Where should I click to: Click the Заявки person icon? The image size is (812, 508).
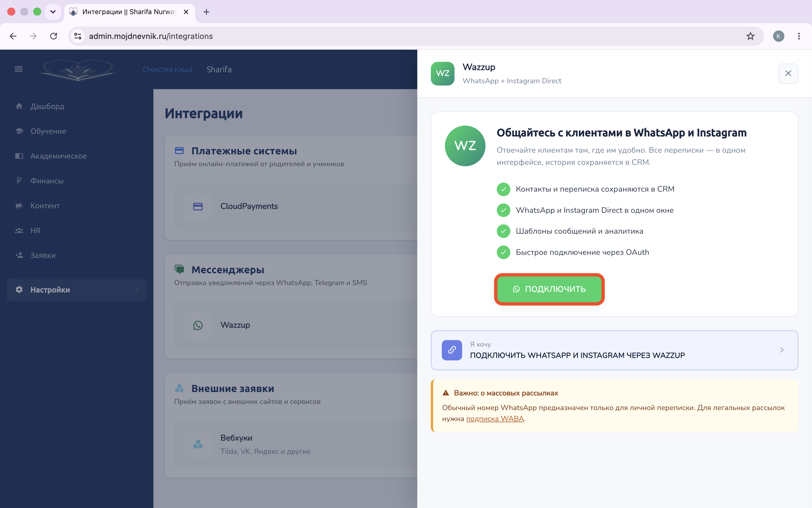pos(19,255)
